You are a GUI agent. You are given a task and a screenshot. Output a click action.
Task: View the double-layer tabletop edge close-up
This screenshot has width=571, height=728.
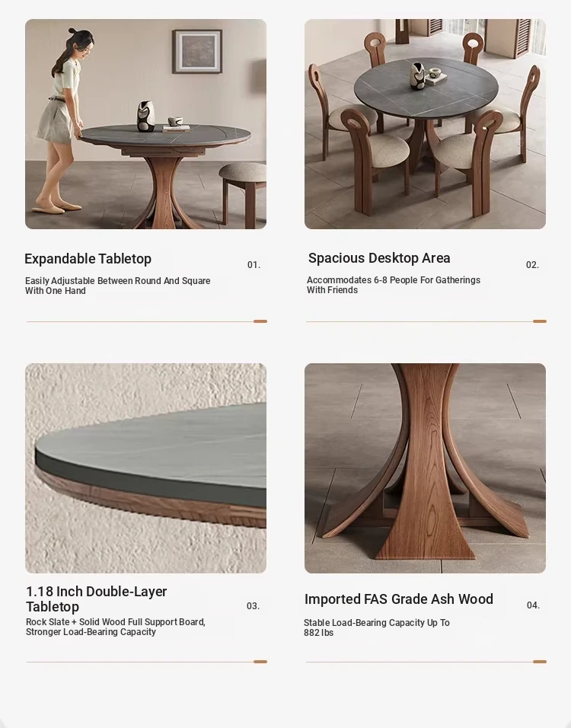145,468
